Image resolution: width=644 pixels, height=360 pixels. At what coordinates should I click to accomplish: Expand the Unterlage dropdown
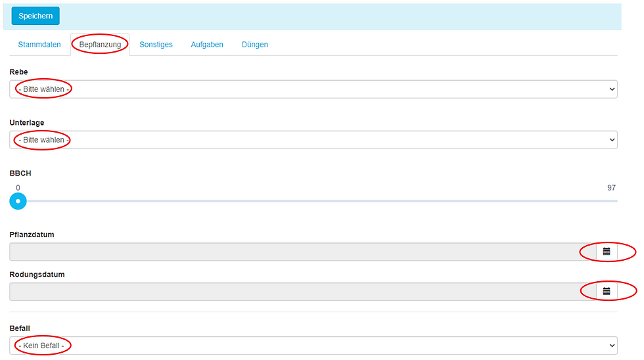click(313, 140)
